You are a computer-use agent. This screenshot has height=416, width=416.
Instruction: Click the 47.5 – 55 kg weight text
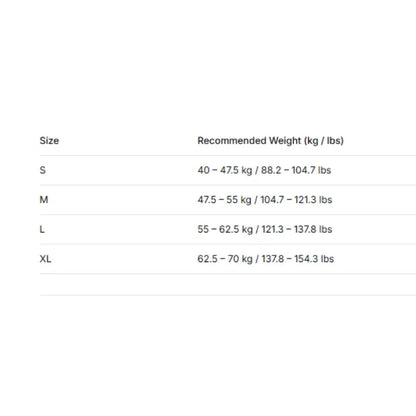point(224,200)
